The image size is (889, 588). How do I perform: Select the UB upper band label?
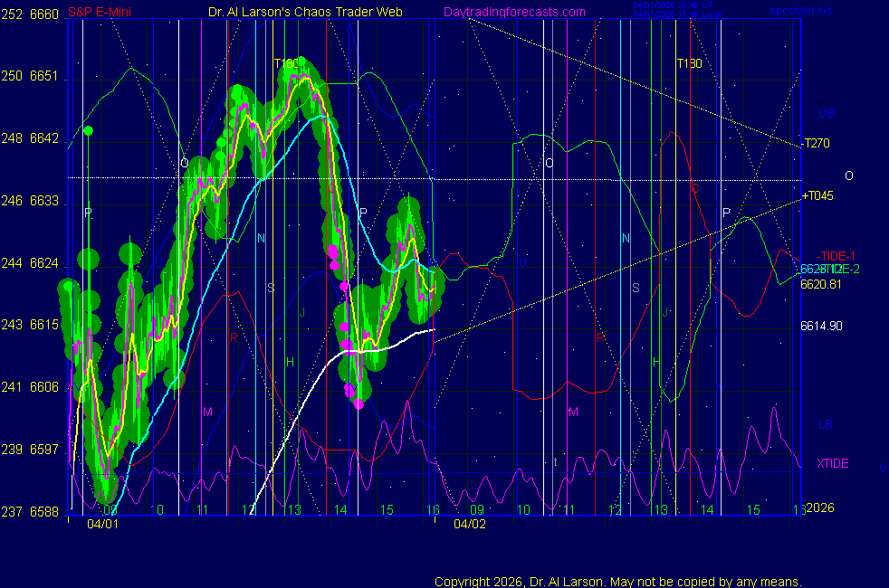tap(826, 113)
